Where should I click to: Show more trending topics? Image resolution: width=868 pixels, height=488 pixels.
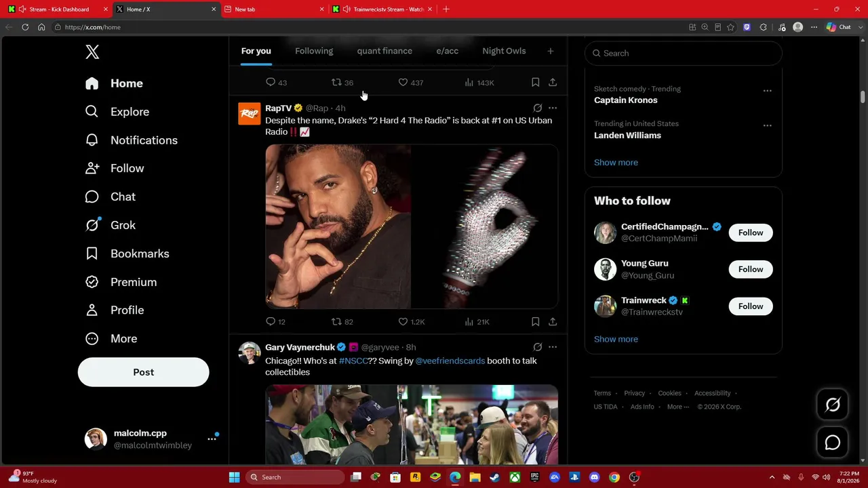click(x=616, y=163)
